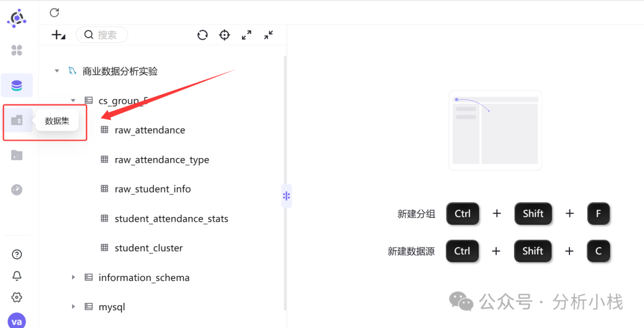Open the four-petal workbench sidebar icon

pyautogui.click(x=17, y=50)
